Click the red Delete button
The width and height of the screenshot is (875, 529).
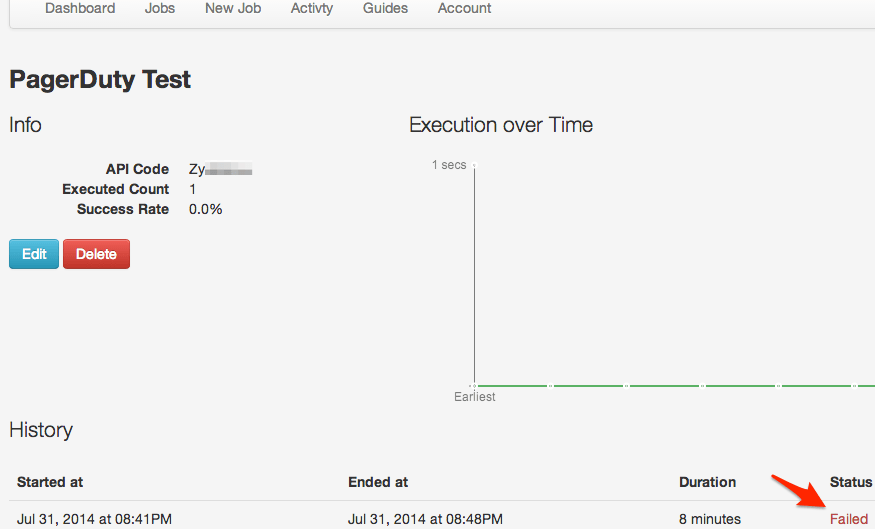tap(96, 254)
